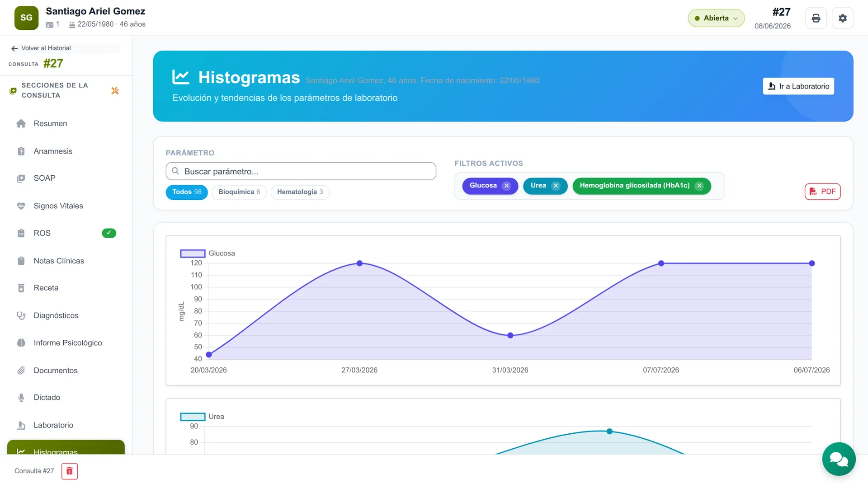Open Informe Psicológico section
This screenshot has height=488, width=868.
pos(66,343)
